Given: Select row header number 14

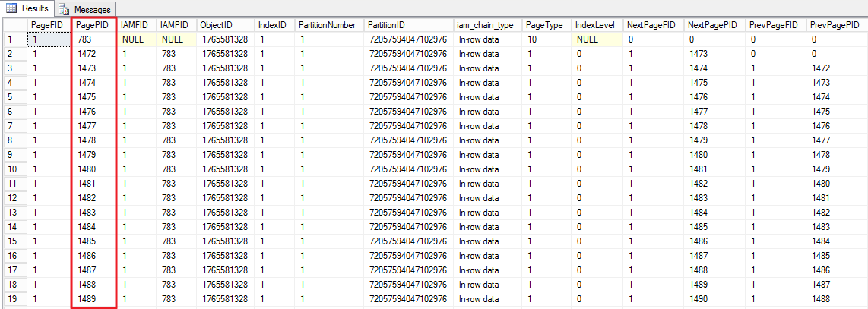Looking at the screenshot, I should [x=14, y=227].
